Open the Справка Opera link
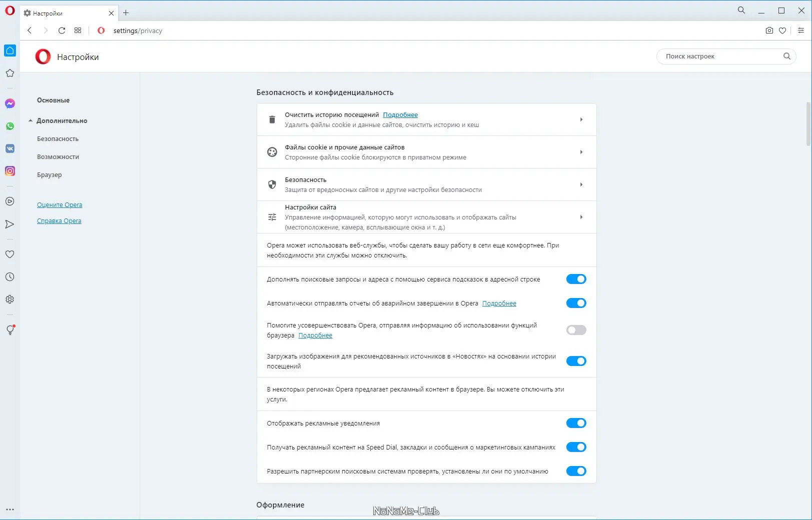Screen dimensions: 812x520 59,220
